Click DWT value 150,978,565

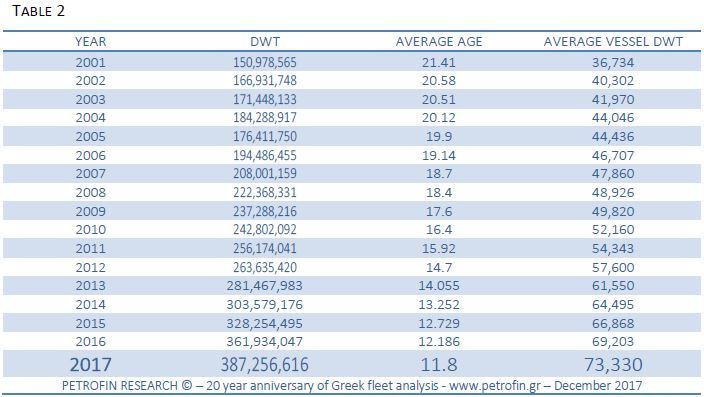(x=265, y=62)
